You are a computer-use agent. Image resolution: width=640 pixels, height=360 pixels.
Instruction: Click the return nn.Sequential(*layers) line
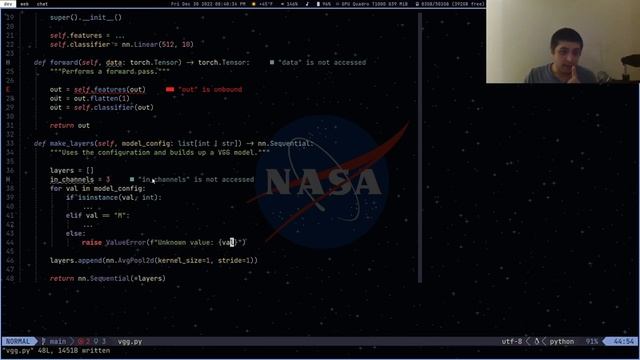(x=108, y=278)
